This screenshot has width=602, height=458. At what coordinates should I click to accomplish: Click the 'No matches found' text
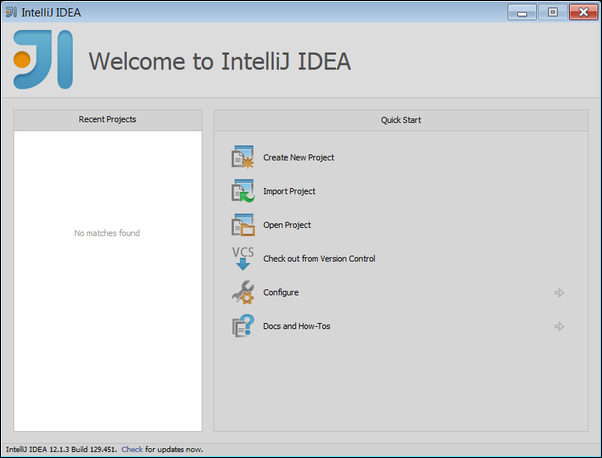pos(107,233)
